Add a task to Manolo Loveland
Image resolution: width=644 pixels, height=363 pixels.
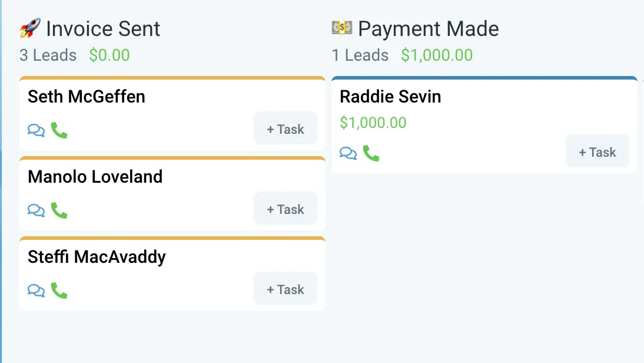[x=286, y=209]
